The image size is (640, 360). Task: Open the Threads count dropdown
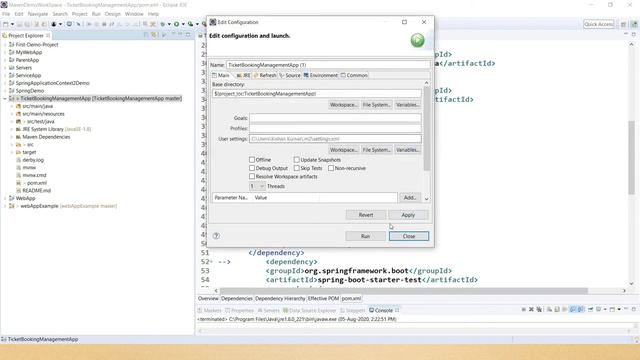click(x=258, y=186)
